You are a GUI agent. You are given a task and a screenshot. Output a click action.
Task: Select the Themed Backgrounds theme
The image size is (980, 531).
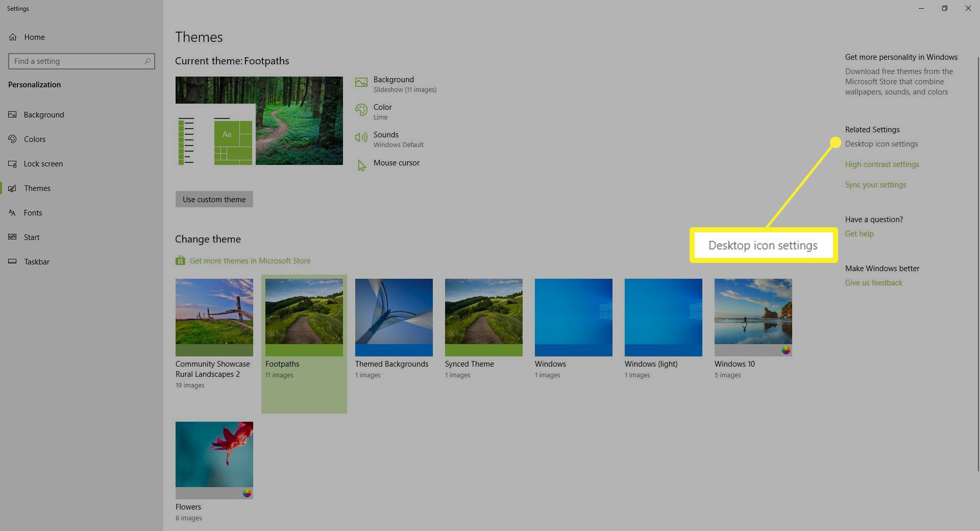point(394,318)
